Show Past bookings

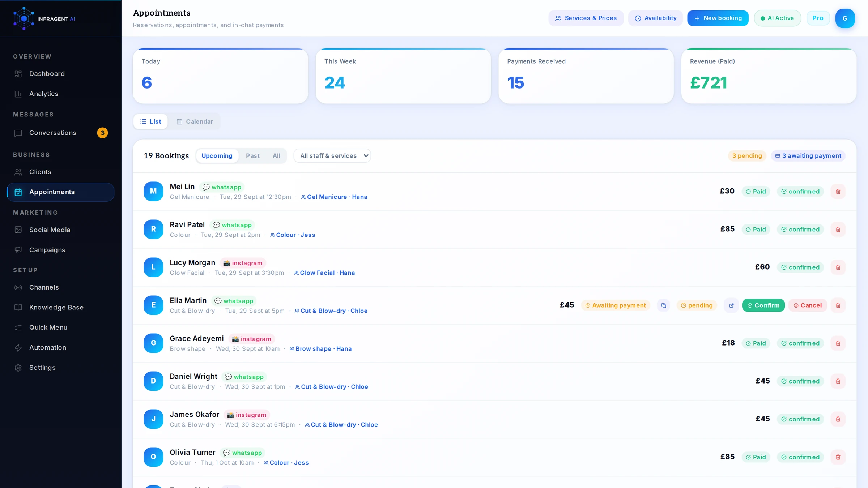tap(253, 156)
